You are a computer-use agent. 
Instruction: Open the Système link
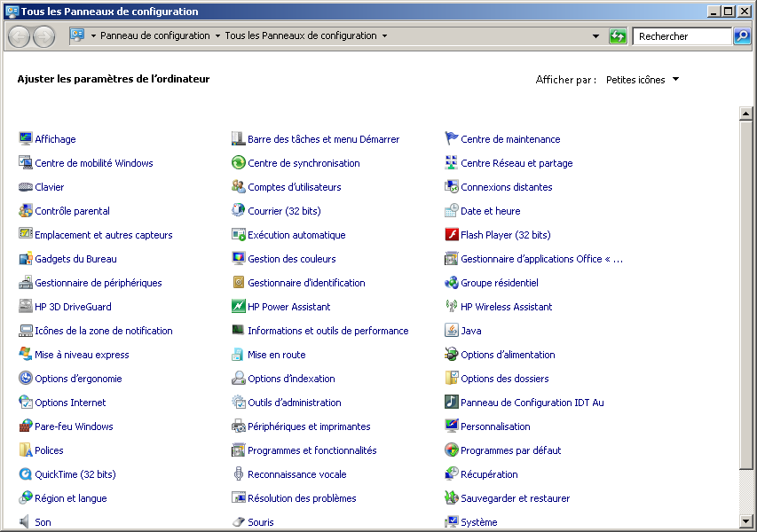(479, 522)
